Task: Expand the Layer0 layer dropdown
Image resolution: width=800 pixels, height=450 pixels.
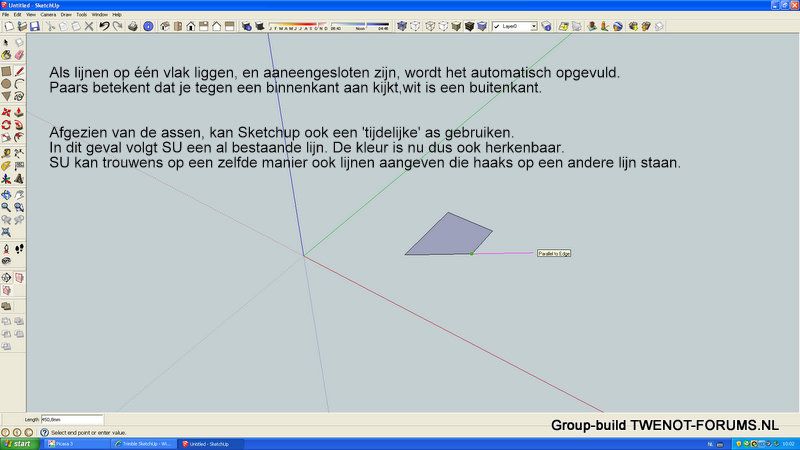Action: tap(534, 26)
